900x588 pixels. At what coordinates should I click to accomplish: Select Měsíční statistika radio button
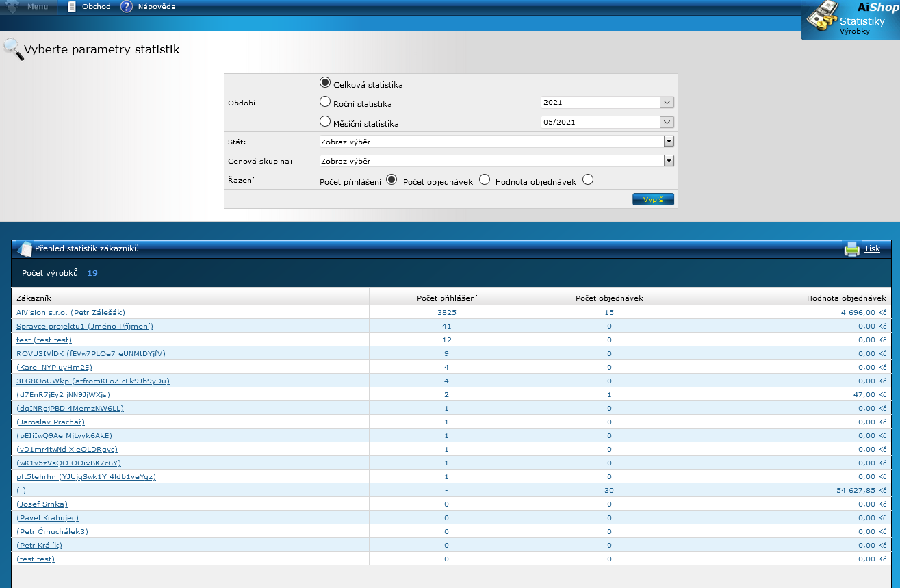[326, 121]
